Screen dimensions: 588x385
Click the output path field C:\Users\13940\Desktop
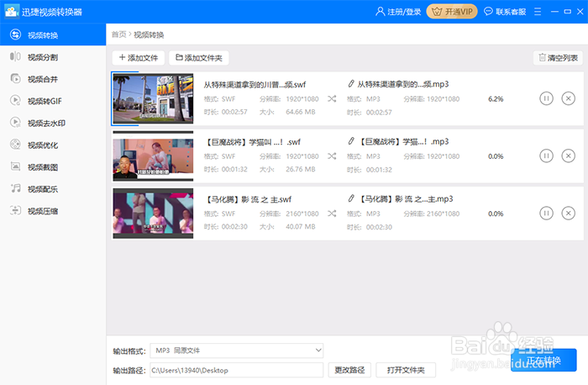(x=237, y=371)
